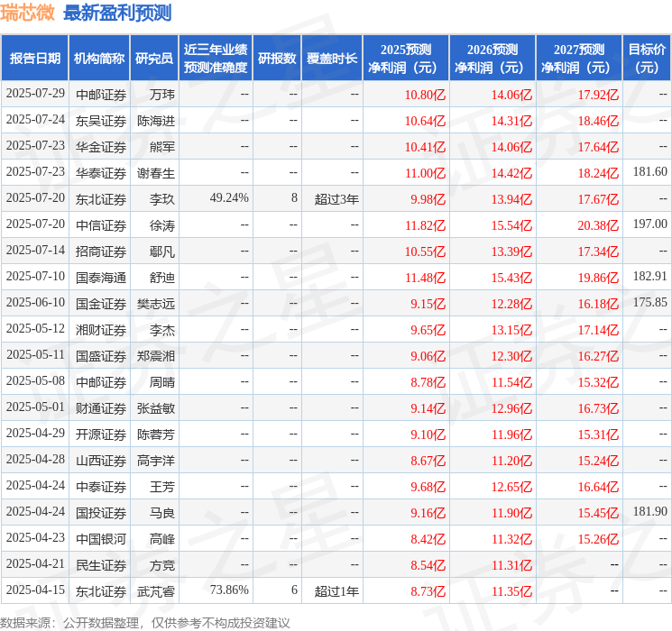Click the 2026预测净利润 column header
The image size is (672, 631).
(x=492, y=59)
